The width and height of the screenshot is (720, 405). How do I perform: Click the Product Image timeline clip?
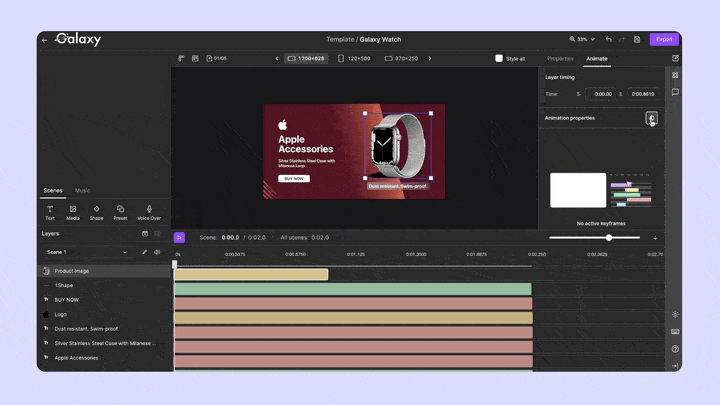click(x=251, y=275)
